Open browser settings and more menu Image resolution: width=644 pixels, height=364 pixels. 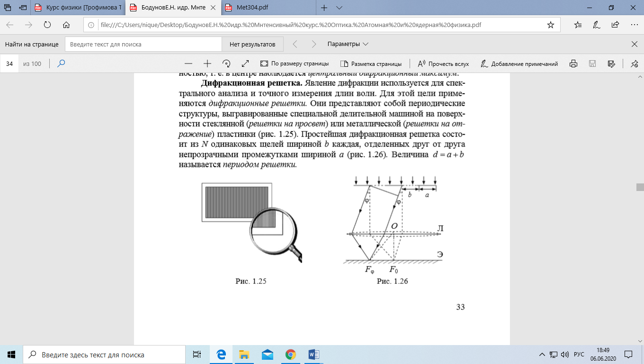point(634,25)
